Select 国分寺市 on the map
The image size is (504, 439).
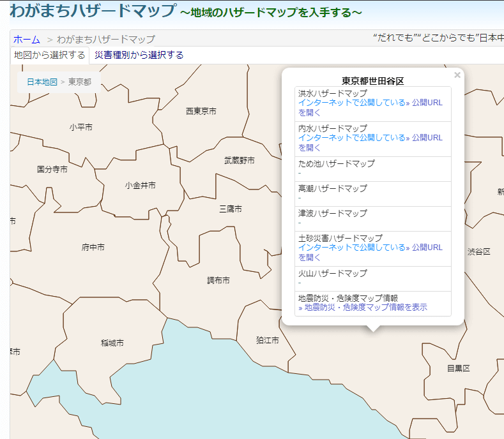52,169
